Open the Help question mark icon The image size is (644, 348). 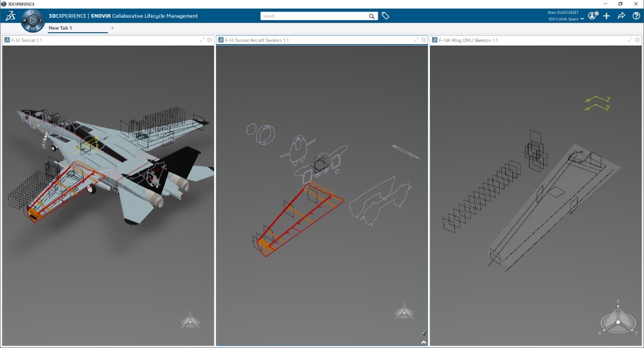coord(636,15)
